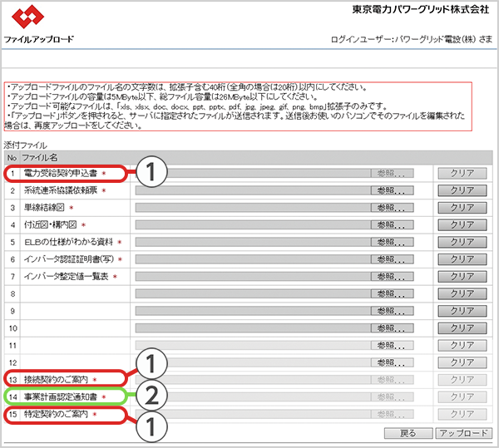
Task: Click the 電力受給契約申込書 file name label
Action: [61, 173]
